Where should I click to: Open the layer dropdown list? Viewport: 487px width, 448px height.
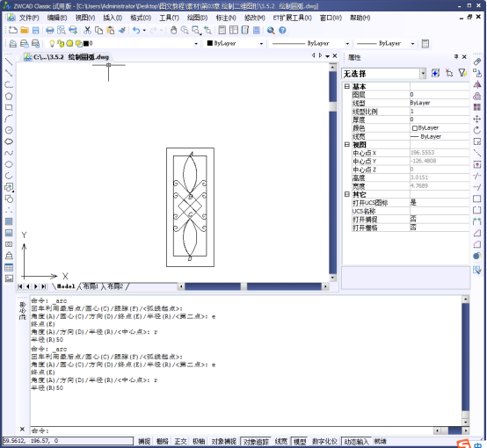coord(196,43)
